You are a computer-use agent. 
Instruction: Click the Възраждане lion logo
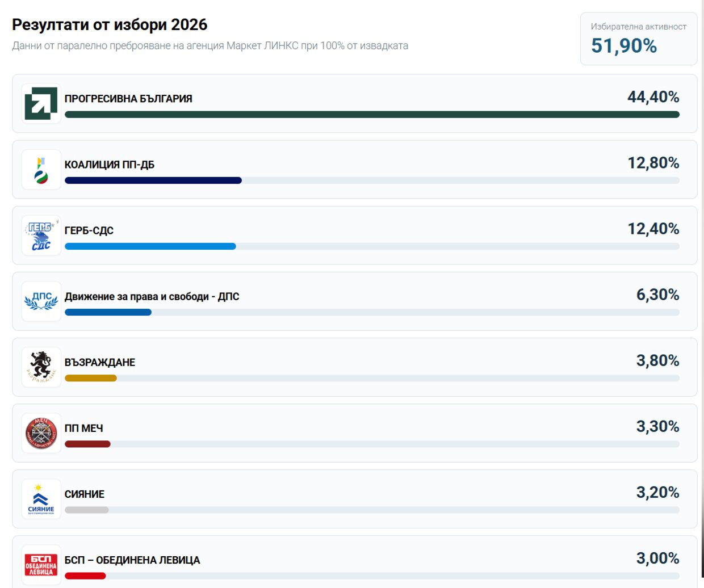click(x=41, y=367)
